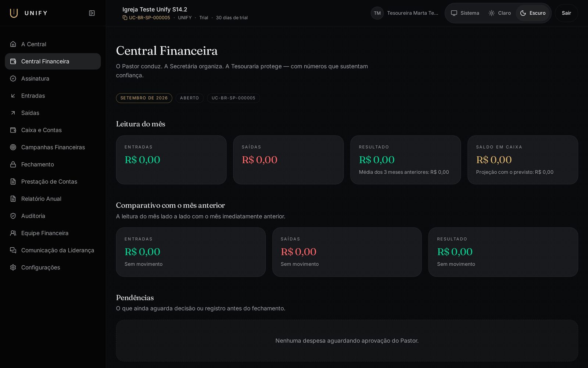
Task: Click the document icon beside Relatório Anual
Action: pos(13,199)
